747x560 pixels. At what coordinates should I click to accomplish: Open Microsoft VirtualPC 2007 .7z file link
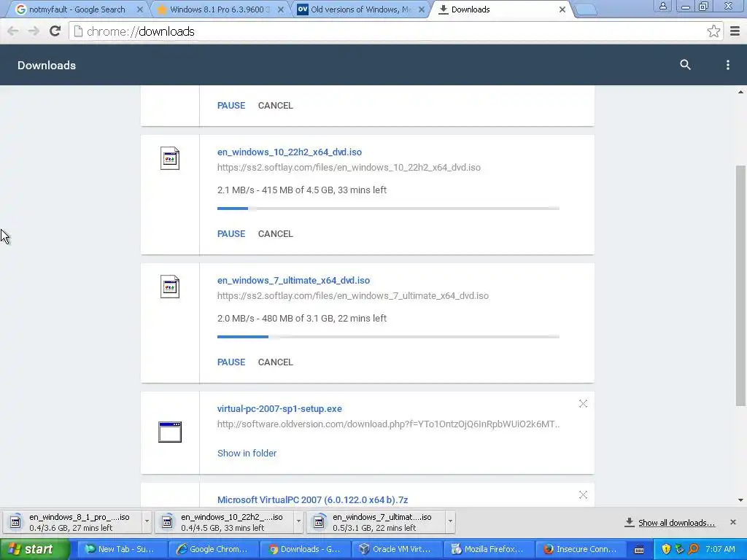coord(312,500)
